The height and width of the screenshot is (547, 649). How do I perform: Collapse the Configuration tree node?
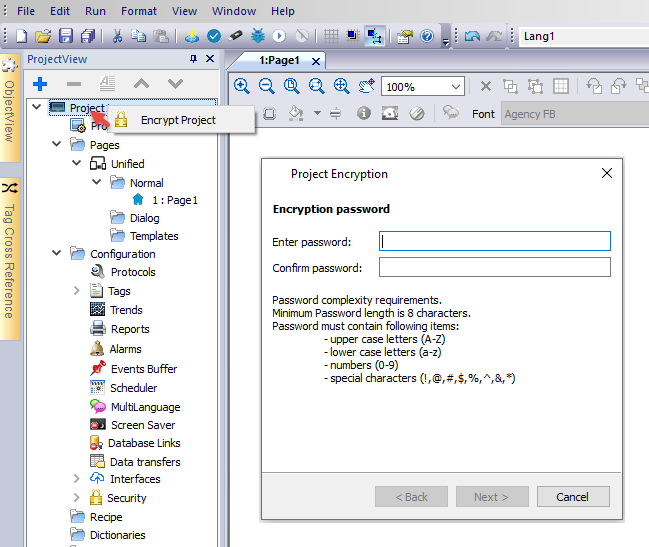pyautogui.click(x=58, y=254)
